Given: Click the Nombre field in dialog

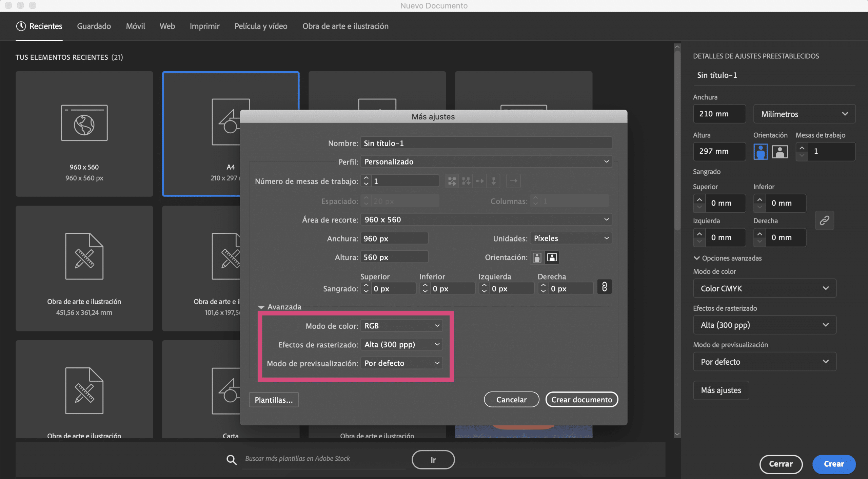Looking at the screenshot, I should 486,143.
